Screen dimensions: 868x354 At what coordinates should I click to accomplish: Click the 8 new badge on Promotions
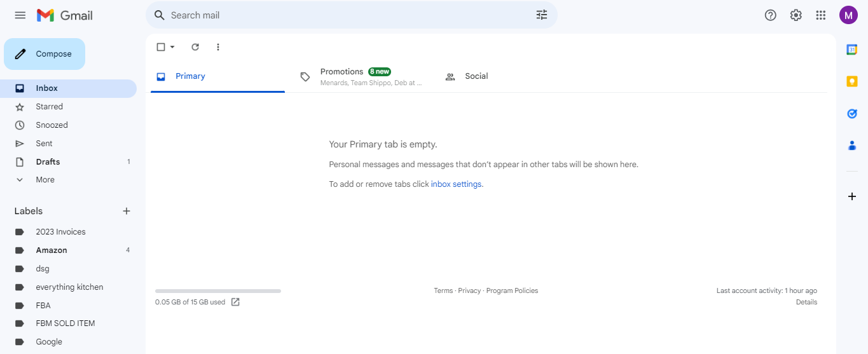point(380,72)
